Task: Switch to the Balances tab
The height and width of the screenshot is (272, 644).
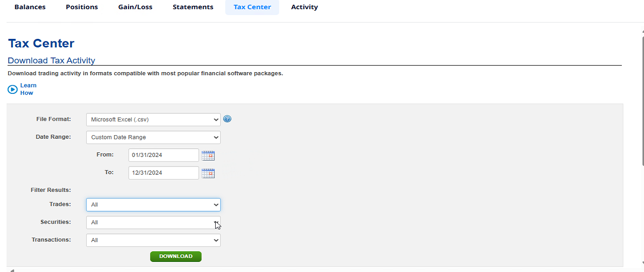Action: (x=30, y=7)
